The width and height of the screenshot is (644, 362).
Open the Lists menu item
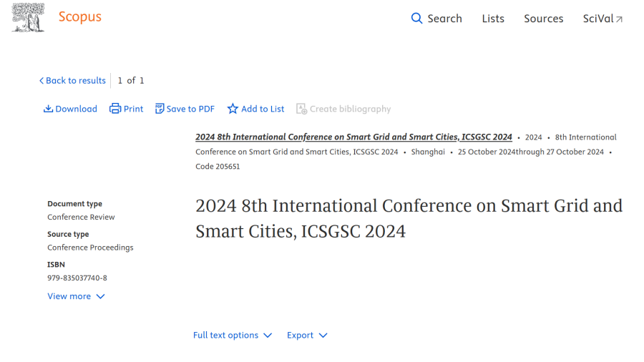coord(493,19)
